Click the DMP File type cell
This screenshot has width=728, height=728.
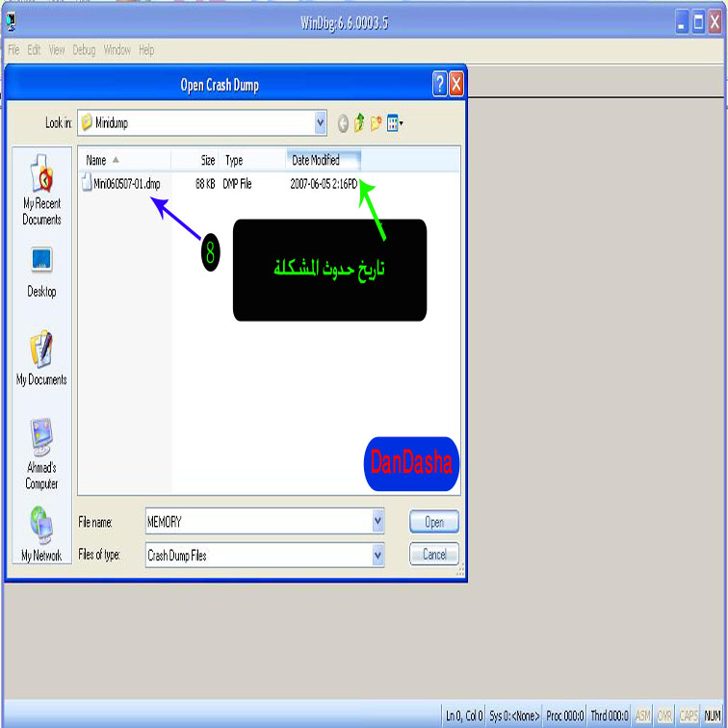tap(237, 184)
